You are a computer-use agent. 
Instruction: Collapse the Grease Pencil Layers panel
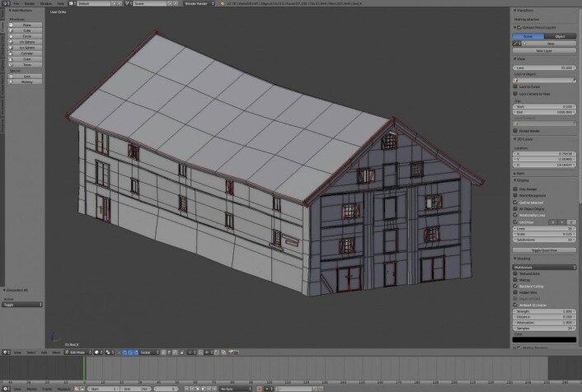(x=515, y=27)
